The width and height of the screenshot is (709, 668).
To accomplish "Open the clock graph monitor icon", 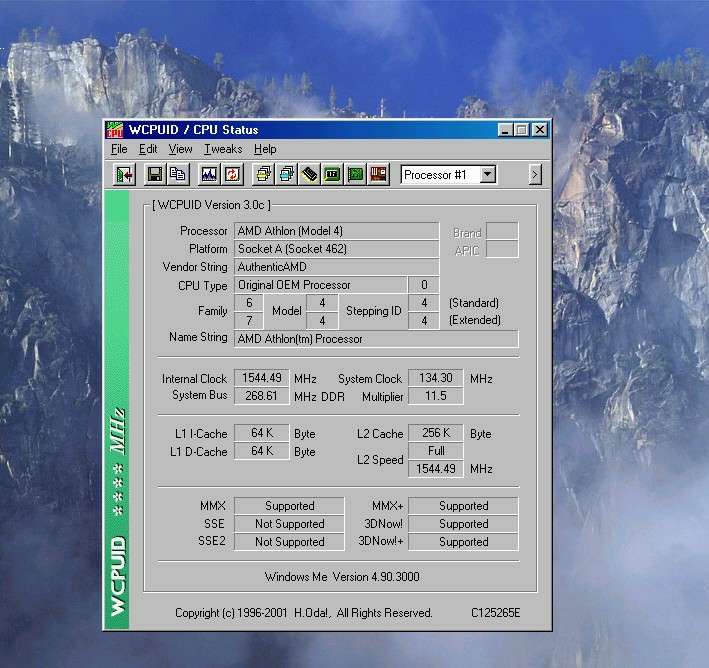I will pyautogui.click(x=209, y=175).
